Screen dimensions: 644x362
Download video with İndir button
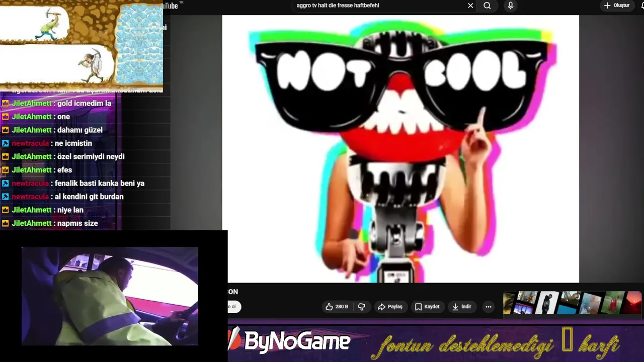pyautogui.click(x=462, y=307)
